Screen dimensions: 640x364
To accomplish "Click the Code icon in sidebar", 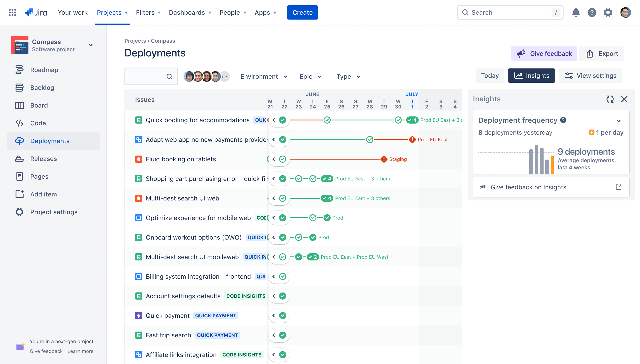I will (19, 123).
